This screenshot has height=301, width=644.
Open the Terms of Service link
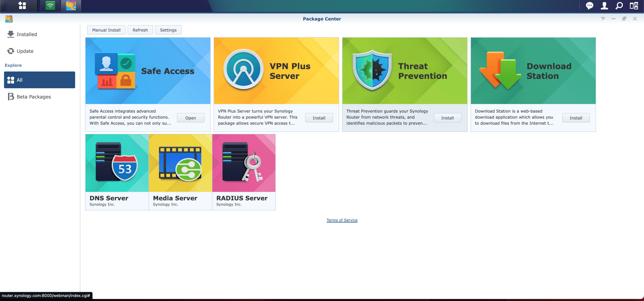click(x=342, y=220)
